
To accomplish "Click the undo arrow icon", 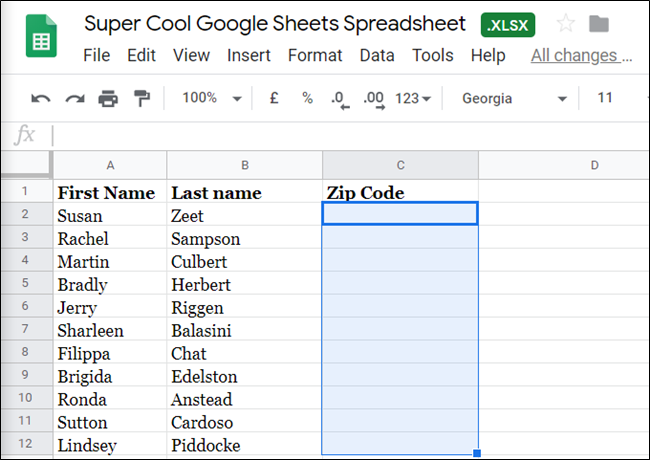I will [41, 98].
